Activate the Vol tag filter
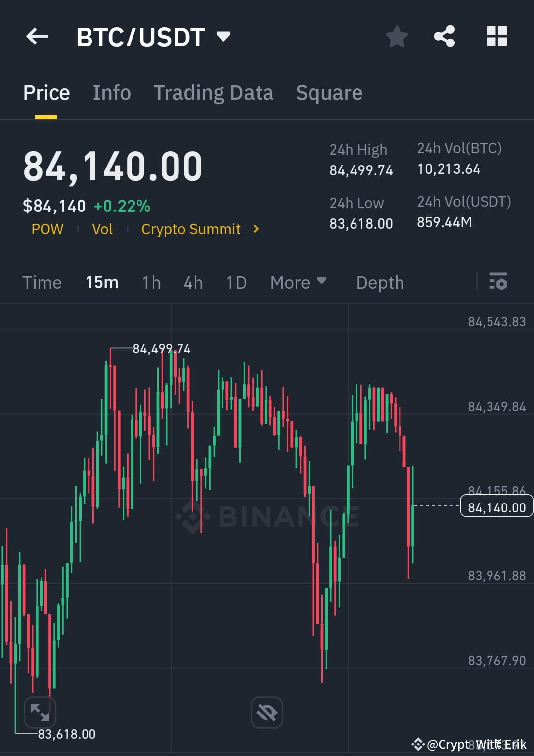This screenshot has width=534, height=756. [x=102, y=229]
